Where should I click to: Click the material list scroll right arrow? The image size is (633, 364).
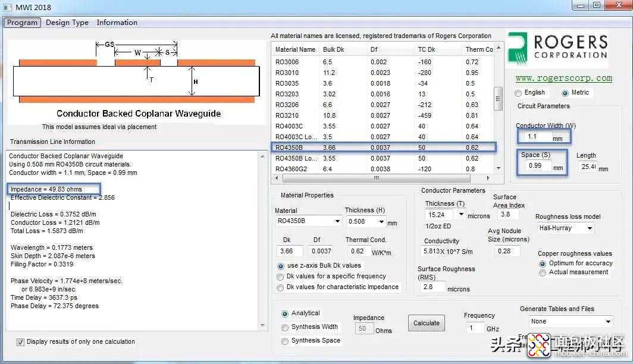pyautogui.click(x=488, y=178)
